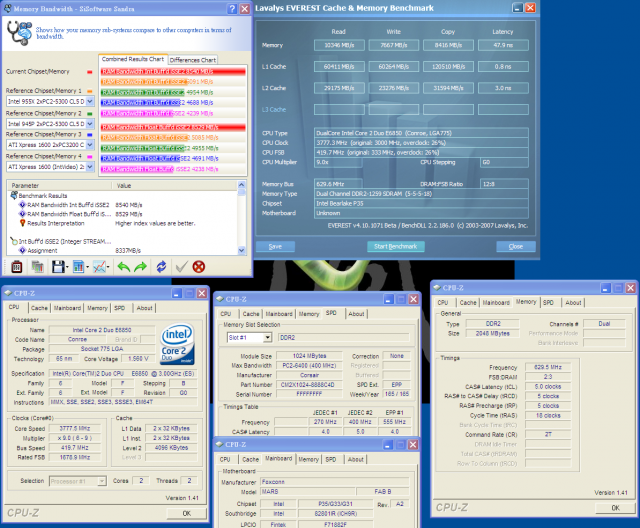Click the Close button in EVEREST

point(516,246)
